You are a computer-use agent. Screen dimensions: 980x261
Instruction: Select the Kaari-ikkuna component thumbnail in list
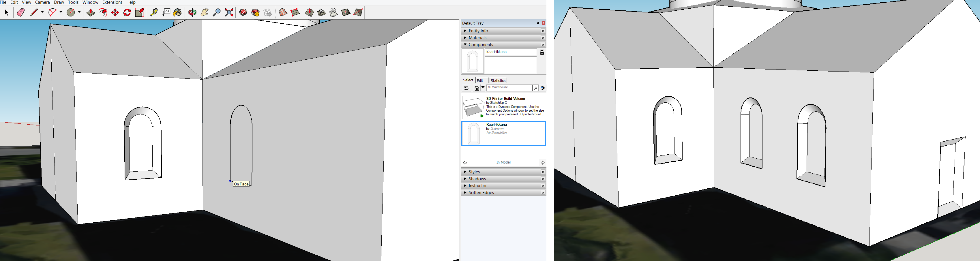pos(473,134)
